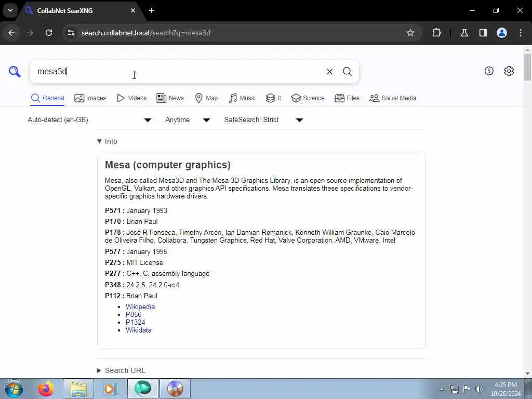Switch to the Science tab
The height and width of the screenshot is (399, 532).
point(308,98)
